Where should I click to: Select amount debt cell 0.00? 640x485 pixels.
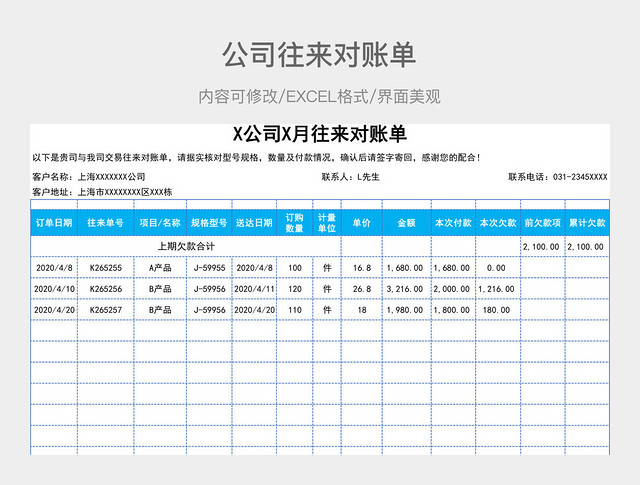[496, 268]
